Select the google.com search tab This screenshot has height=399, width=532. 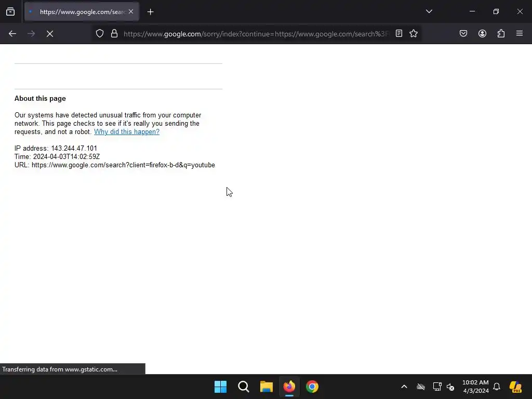pos(82,12)
